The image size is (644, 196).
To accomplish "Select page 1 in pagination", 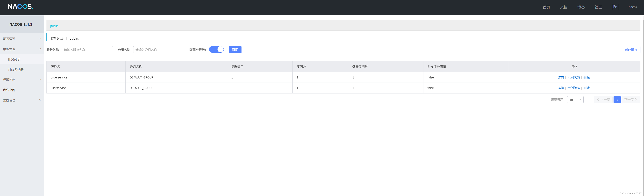I will pyautogui.click(x=617, y=100).
